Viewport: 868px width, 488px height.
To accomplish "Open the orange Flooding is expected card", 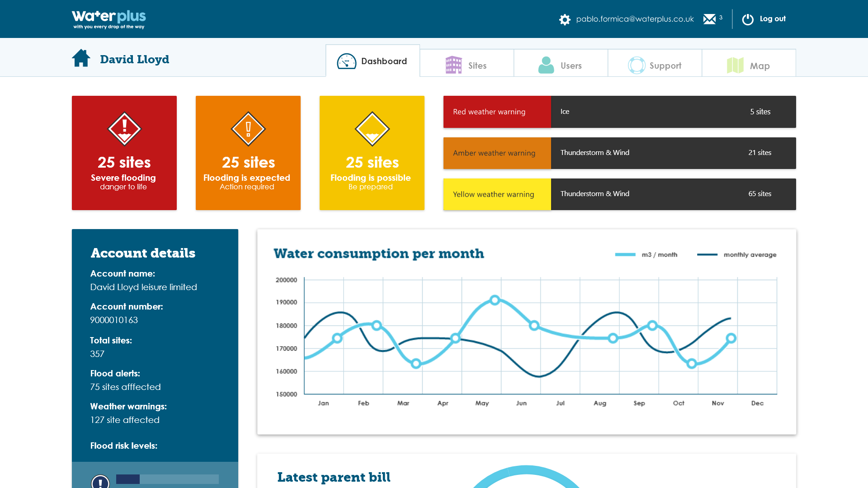I will [x=248, y=153].
